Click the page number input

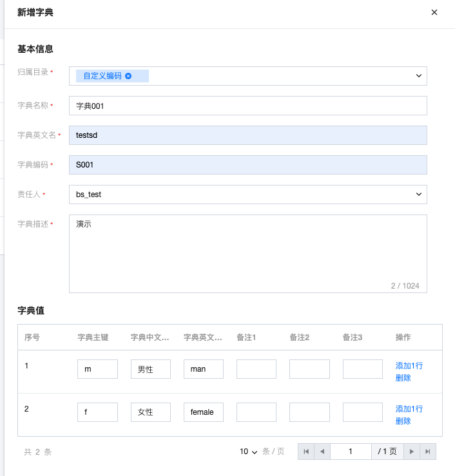click(351, 452)
